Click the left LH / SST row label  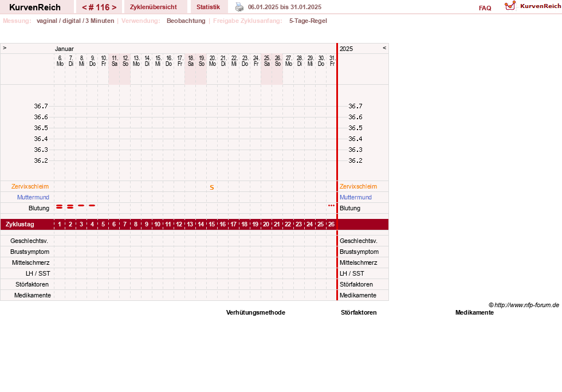click(x=38, y=273)
